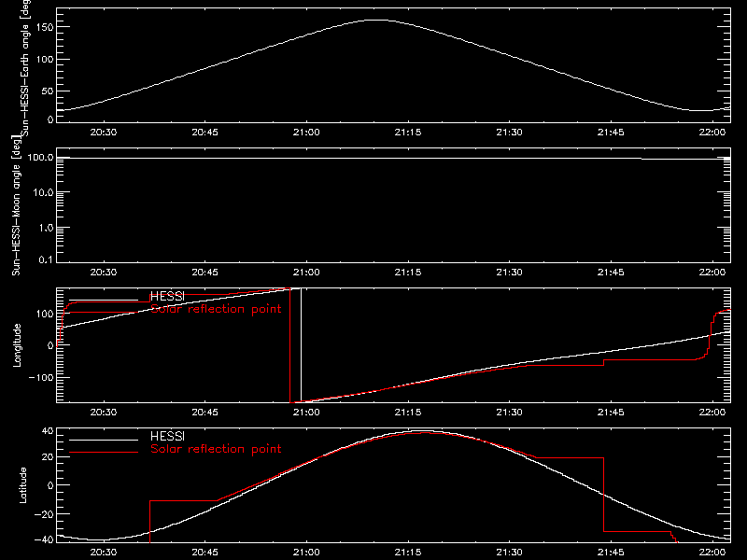This screenshot has width=747, height=560.
Task: Click the Latitude y-axis label
Action: tap(22, 485)
